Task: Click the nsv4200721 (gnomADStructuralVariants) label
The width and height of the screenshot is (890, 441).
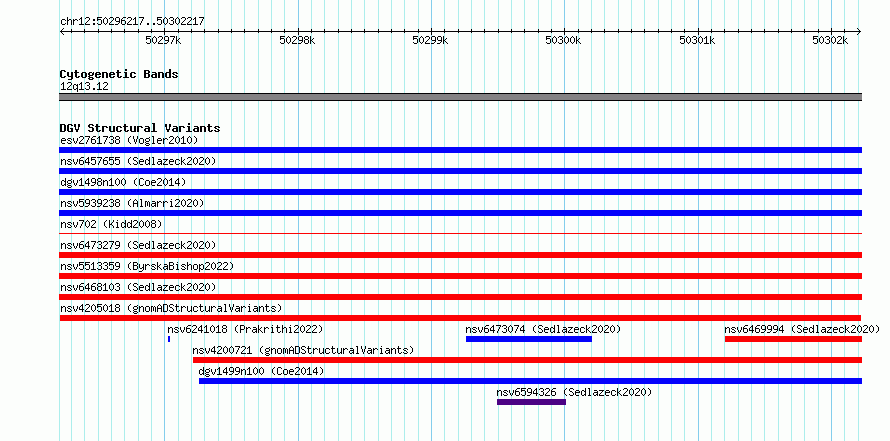Action: click(303, 350)
